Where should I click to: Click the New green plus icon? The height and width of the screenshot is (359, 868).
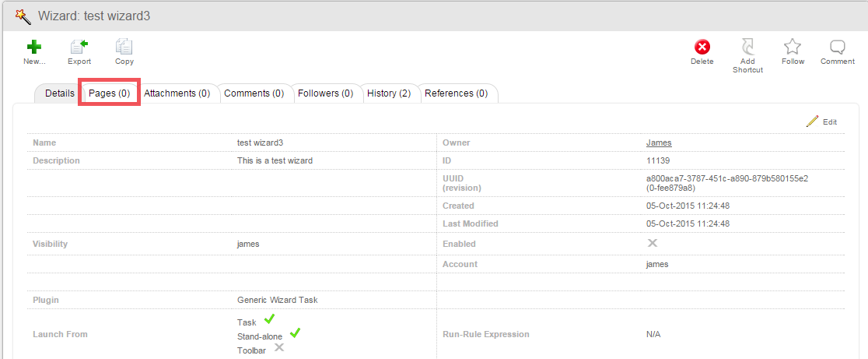[x=33, y=48]
